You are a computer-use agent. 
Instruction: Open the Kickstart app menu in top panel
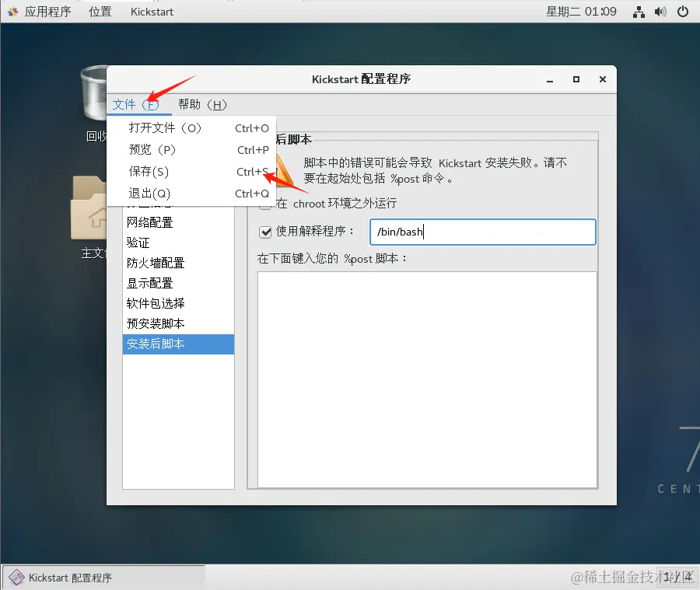coord(152,12)
